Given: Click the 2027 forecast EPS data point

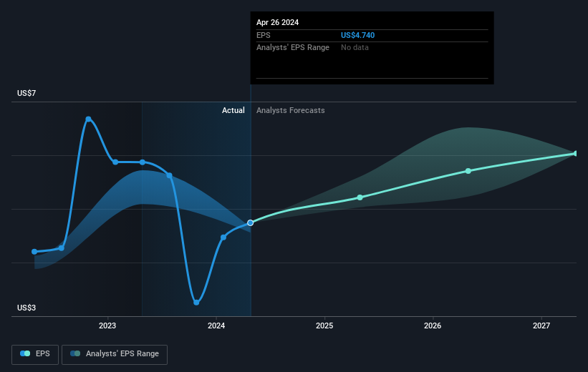Looking at the screenshot, I should coord(576,154).
